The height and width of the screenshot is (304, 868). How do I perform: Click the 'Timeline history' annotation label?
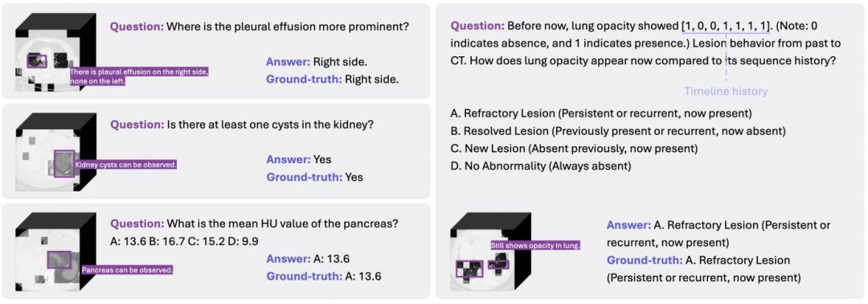(x=726, y=92)
